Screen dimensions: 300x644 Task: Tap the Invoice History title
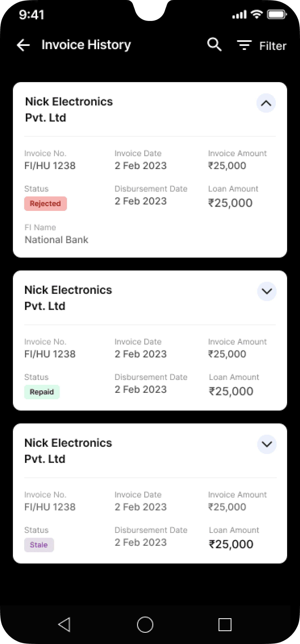[x=86, y=45]
